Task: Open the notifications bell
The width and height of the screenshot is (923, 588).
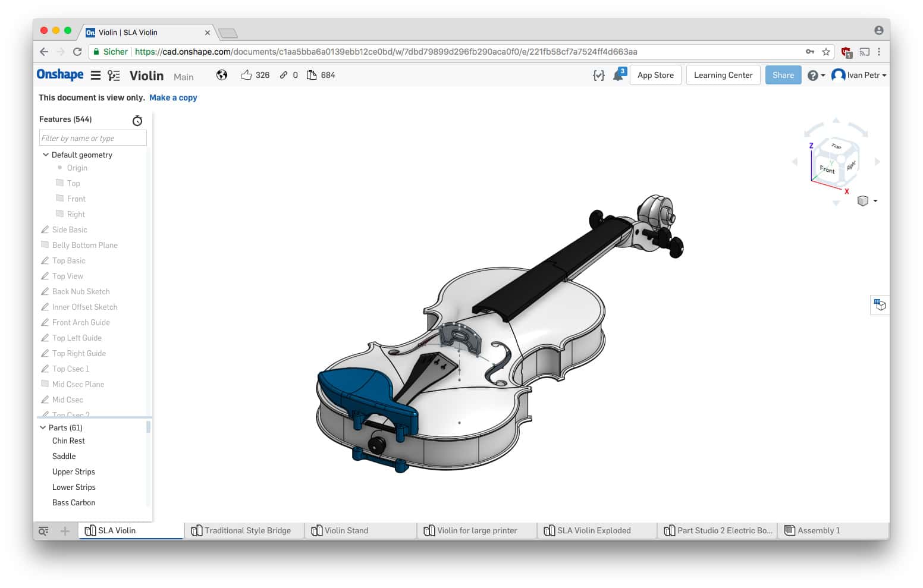Action: [617, 76]
